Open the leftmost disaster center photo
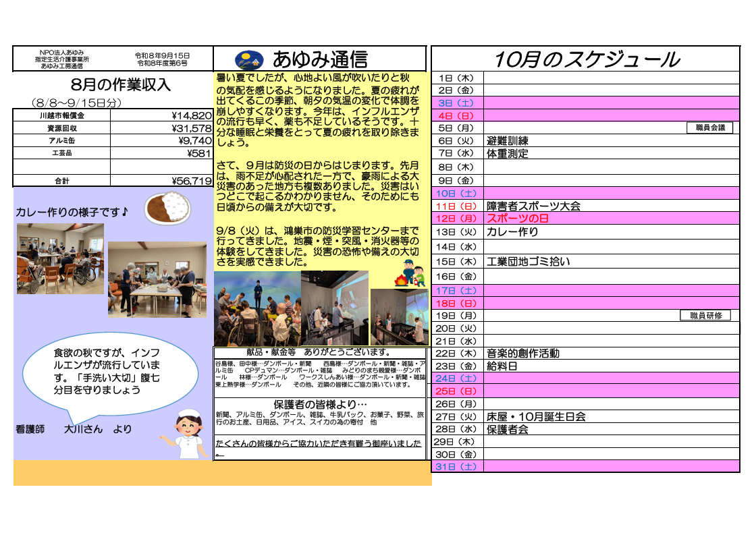The height and width of the screenshot is (533, 756). pyautogui.click(x=257, y=308)
